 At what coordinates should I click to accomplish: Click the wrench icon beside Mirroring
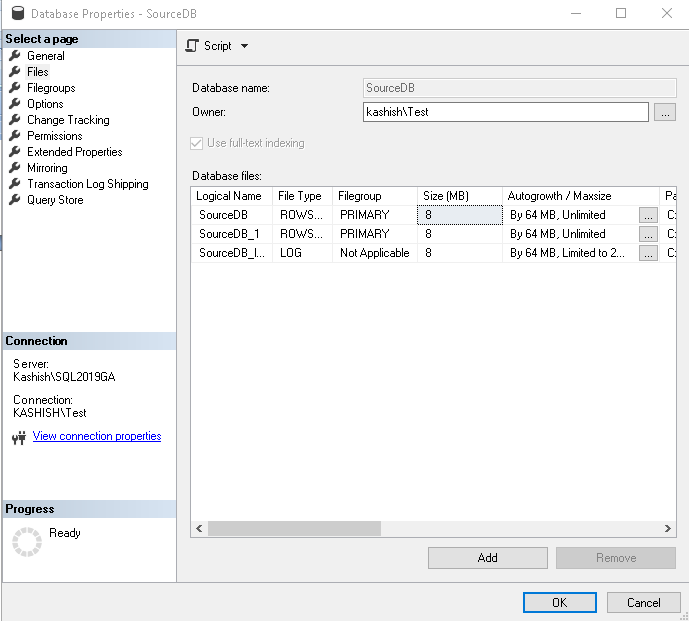click(x=15, y=168)
